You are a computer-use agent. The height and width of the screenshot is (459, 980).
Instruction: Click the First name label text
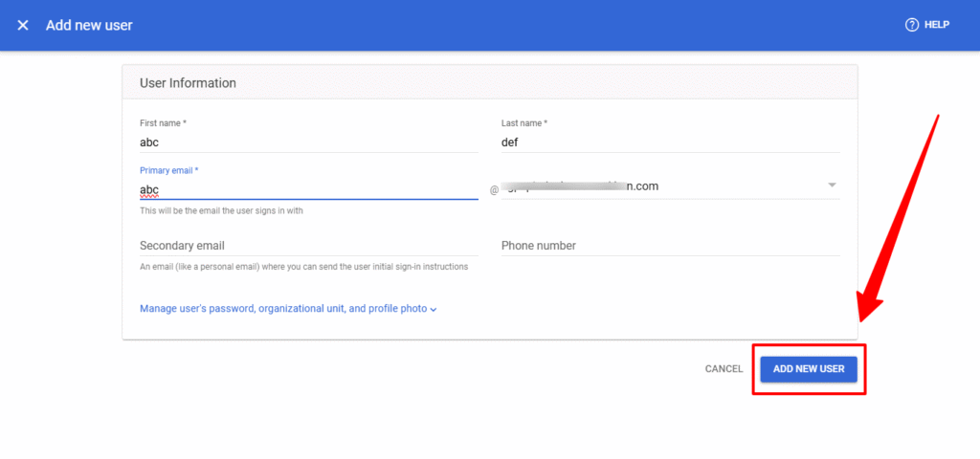click(163, 123)
